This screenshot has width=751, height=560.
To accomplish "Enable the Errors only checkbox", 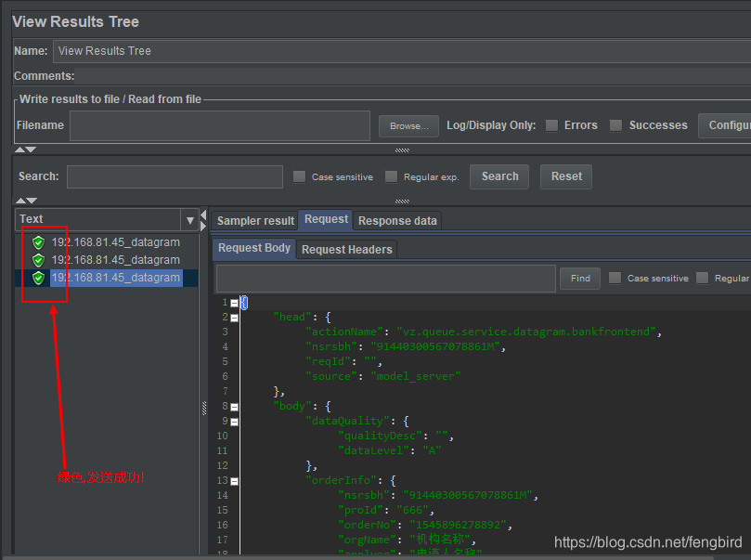I will point(551,125).
